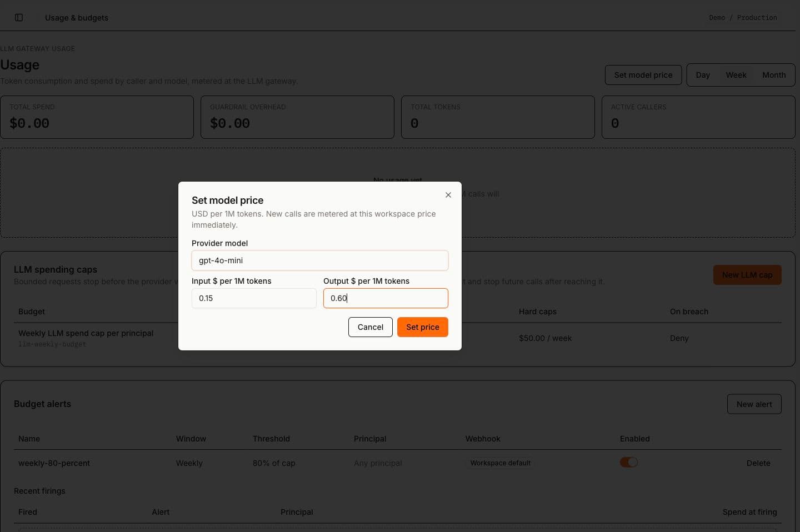Select the Weekly LLM spend cap per principal row

click(398, 338)
